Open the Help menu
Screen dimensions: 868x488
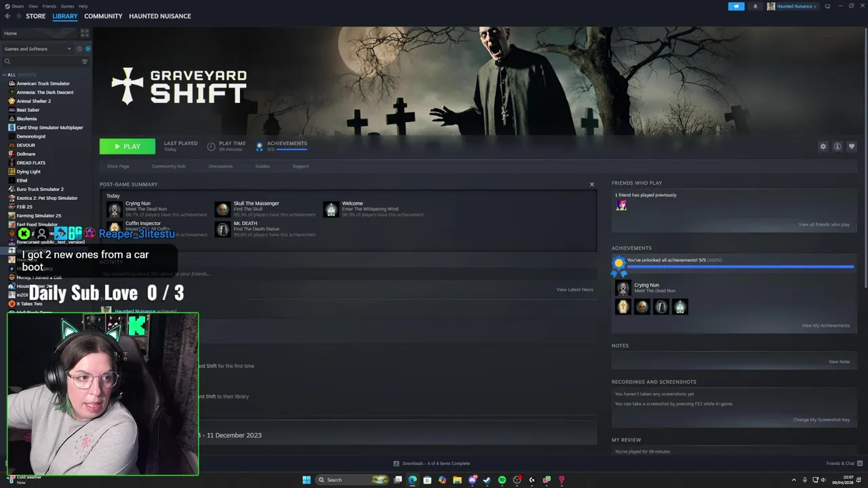(x=83, y=6)
